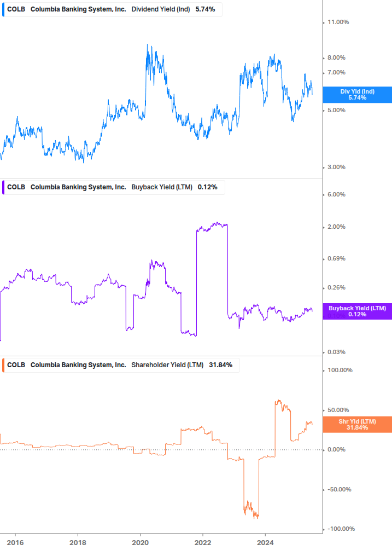Click the 0.12% value in the buyback legend
Screen dimensions: 392x550
pyautogui.click(x=207, y=187)
